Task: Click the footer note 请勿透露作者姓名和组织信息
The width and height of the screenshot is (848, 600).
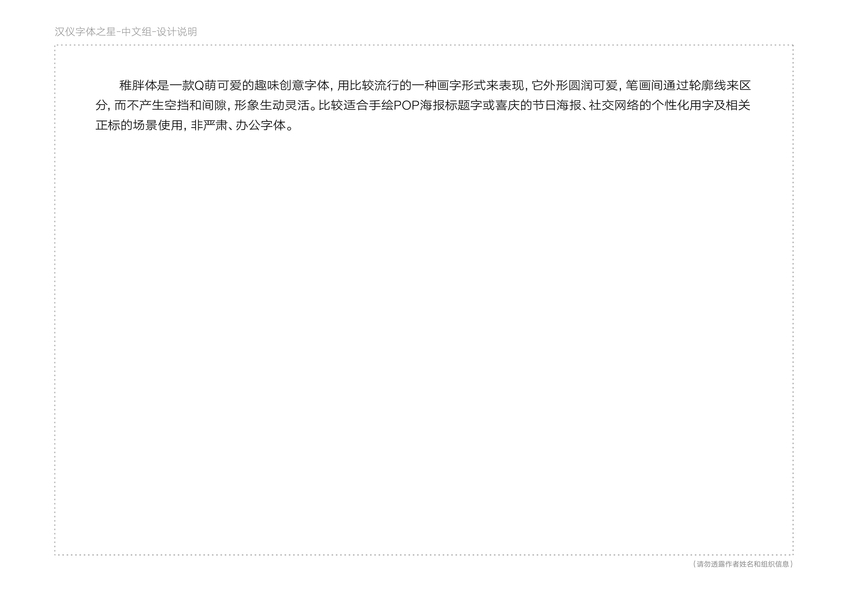Action: click(x=743, y=564)
